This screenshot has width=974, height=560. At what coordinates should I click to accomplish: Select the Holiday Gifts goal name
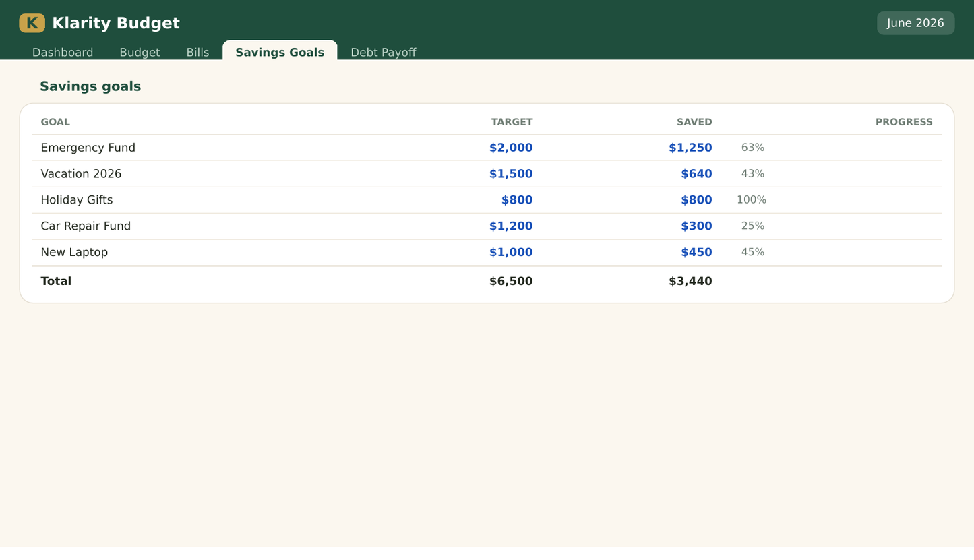[x=77, y=200]
